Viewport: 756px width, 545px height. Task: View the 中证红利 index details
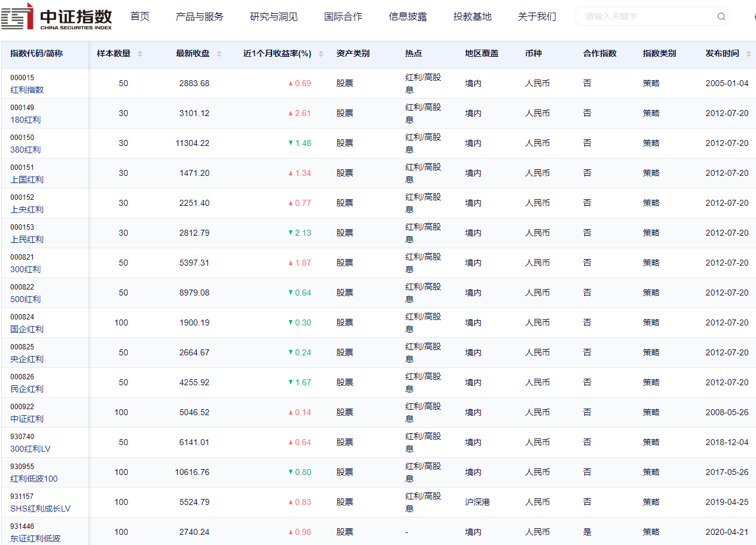point(27,419)
